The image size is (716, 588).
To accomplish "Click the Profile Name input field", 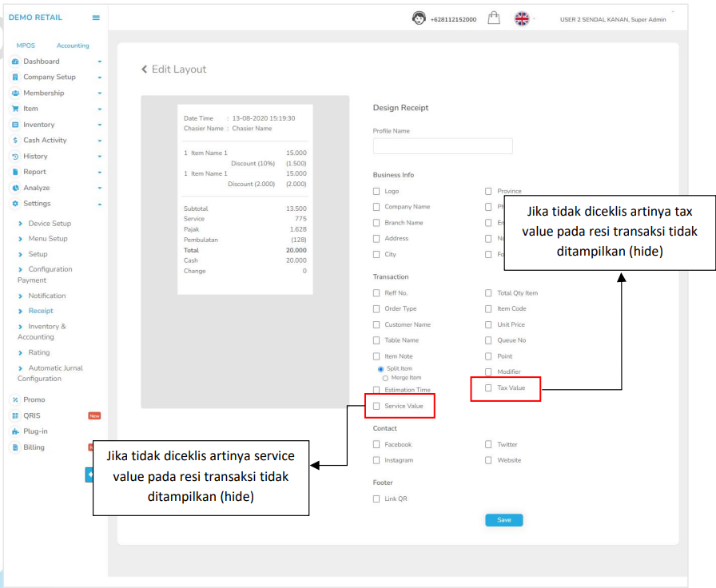I will pyautogui.click(x=443, y=146).
